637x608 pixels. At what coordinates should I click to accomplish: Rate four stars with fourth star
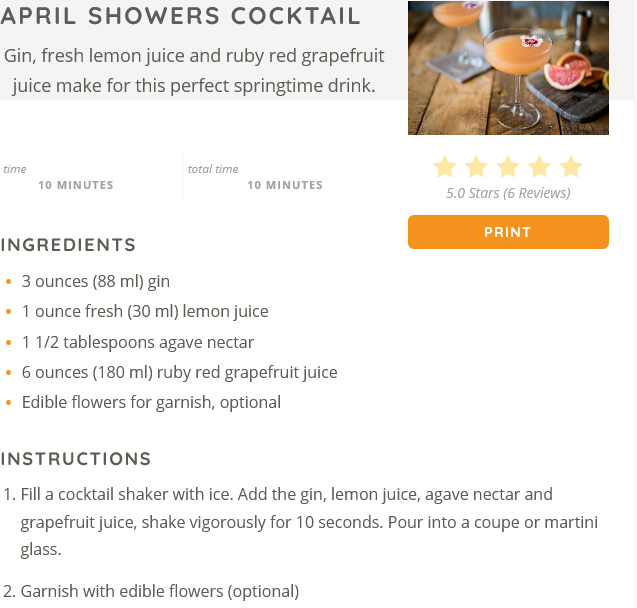point(540,167)
